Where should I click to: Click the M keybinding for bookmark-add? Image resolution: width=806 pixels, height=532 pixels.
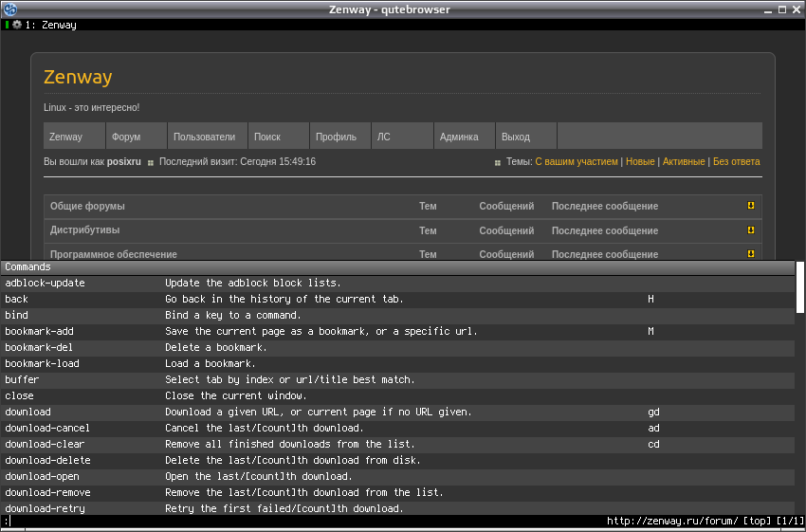tap(650, 332)
